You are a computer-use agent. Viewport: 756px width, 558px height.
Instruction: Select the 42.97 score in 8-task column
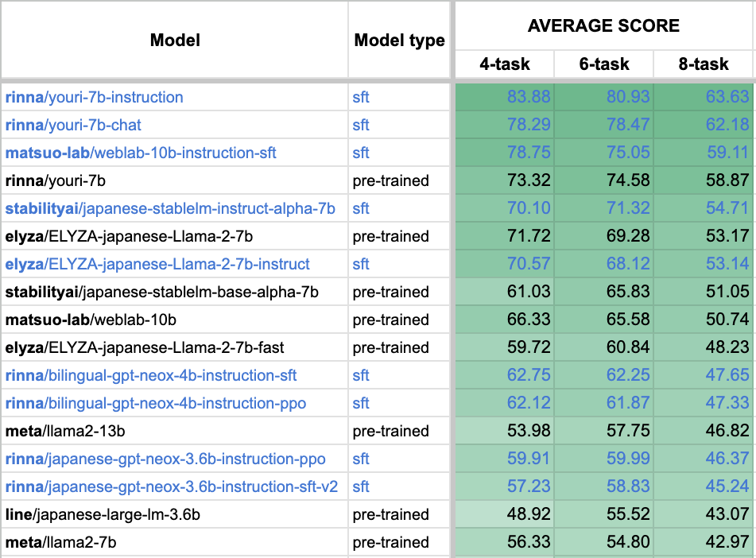click(727, 542)
